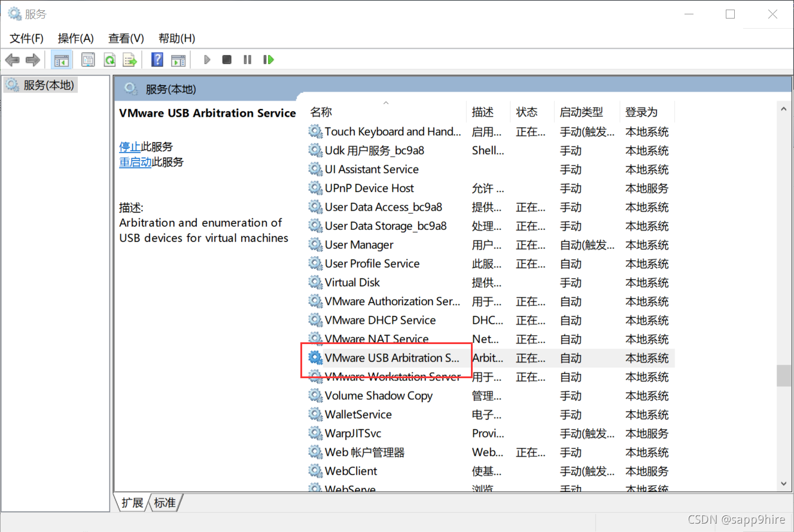The width and height of the screenshot is (794, 532).
Task: Click 正在... status in User Profile Service row
Action: coord(531,263)
